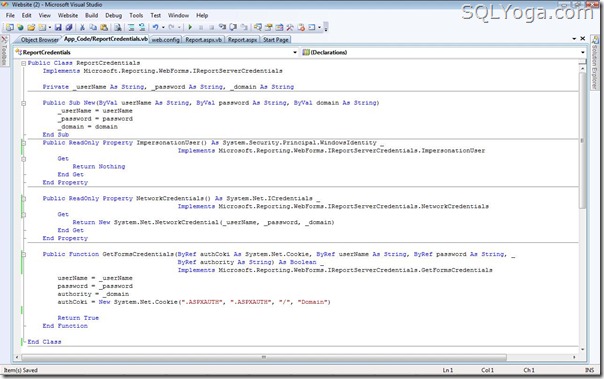604x379 pixels.
Task: Click the Open File folder icon
Action: coord(31,27)
